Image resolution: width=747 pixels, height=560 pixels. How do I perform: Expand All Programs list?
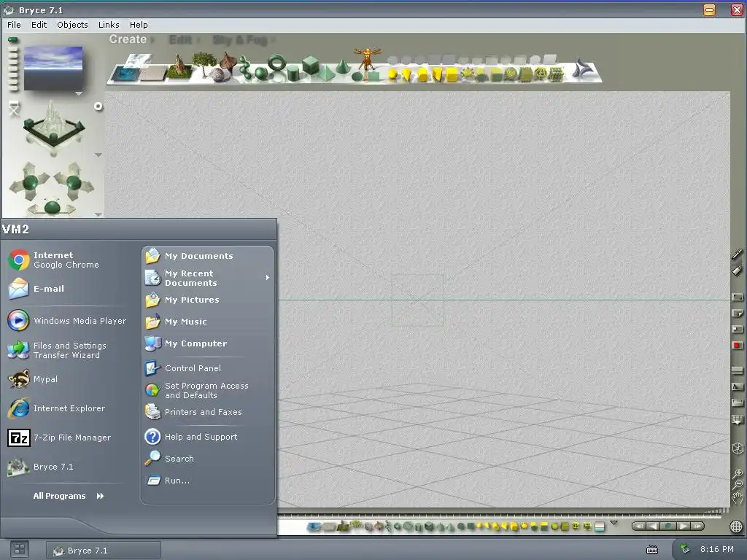tap(68, 496)
